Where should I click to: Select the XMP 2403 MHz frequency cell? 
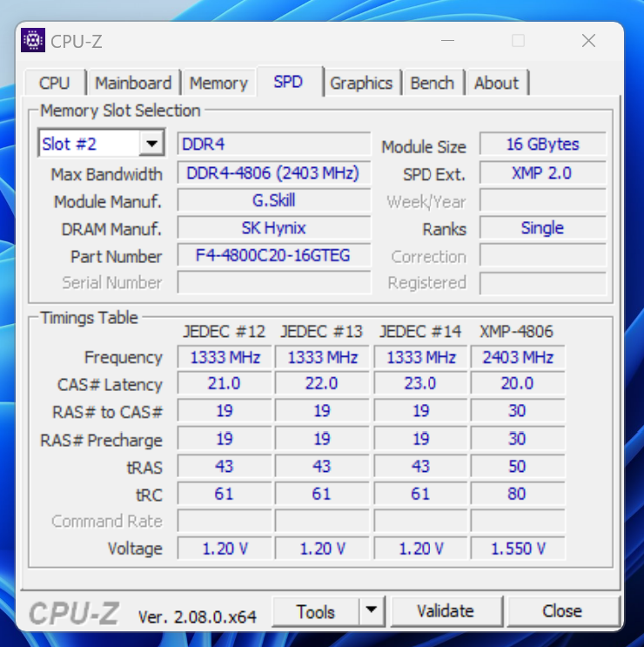pos(518,357)
